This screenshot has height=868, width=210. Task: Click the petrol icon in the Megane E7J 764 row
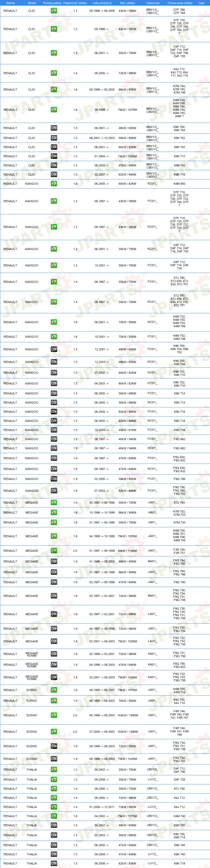coord(54,502)
